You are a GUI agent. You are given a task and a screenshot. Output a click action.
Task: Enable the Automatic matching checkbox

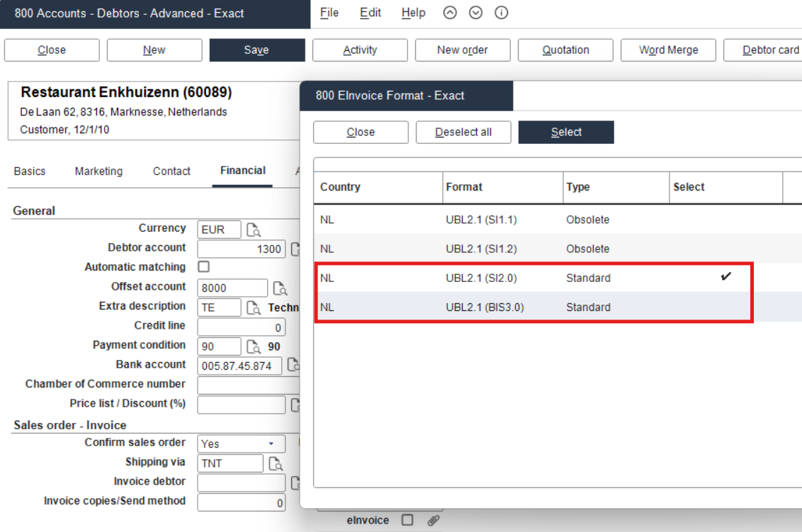point(204,267)
